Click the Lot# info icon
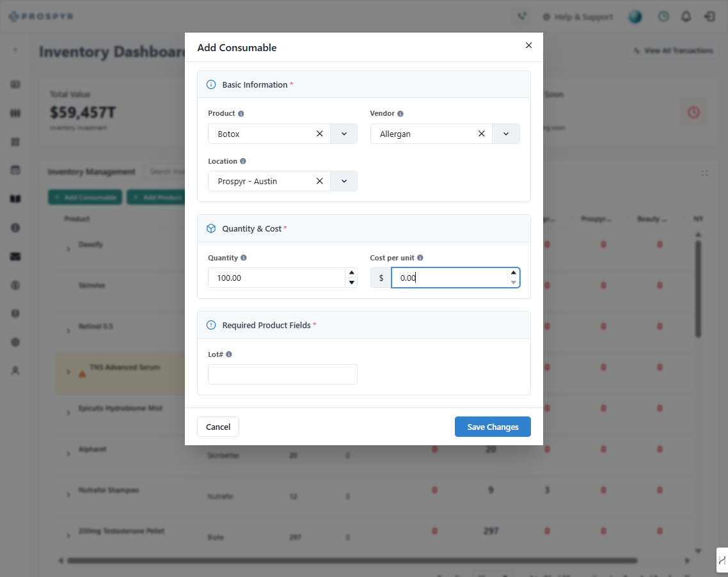728x577 pixels. (x=229, y=354)
